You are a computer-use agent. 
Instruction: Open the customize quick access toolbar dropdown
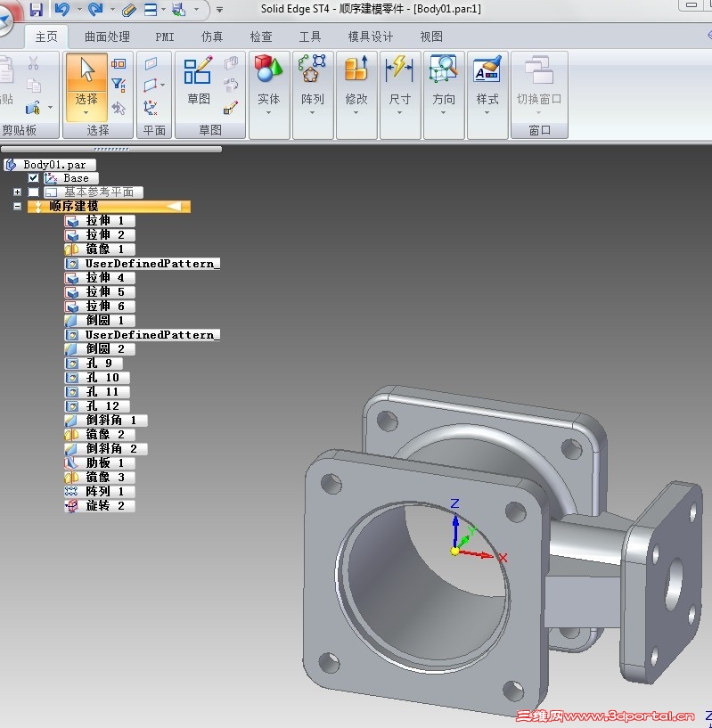[220, 9]
